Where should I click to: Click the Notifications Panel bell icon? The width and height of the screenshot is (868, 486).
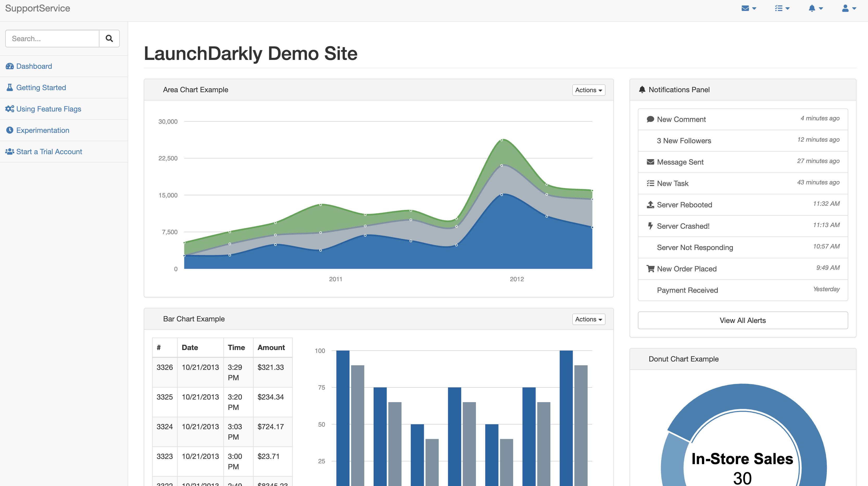coord(642,90)
